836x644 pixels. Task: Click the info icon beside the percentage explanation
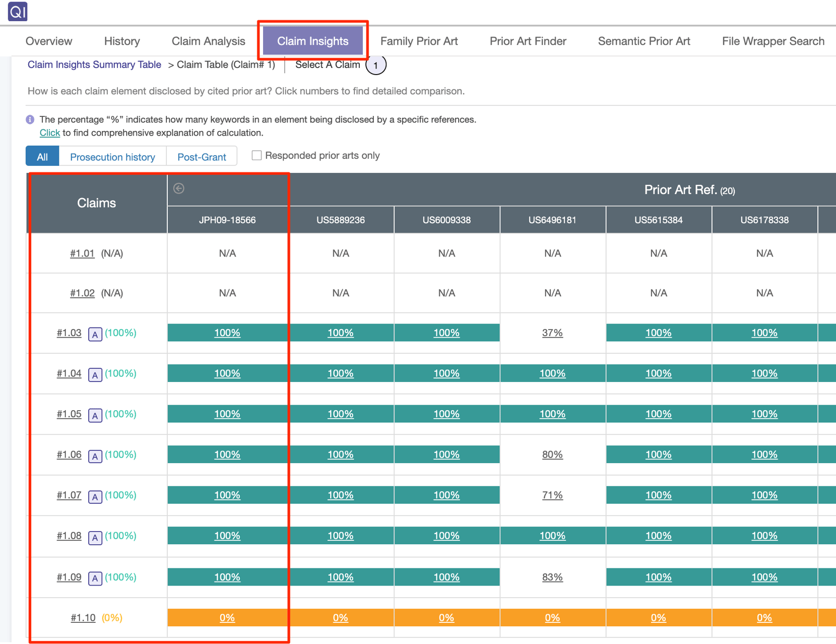29,119
